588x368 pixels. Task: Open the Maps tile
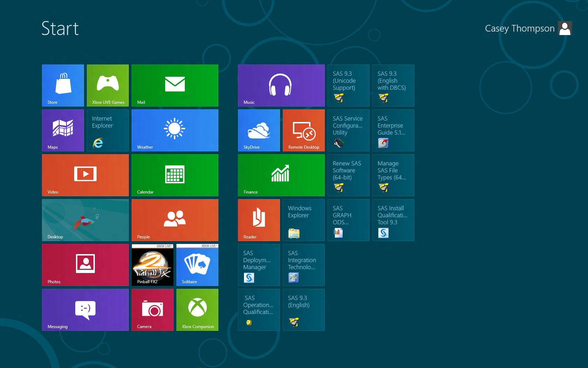63,130
